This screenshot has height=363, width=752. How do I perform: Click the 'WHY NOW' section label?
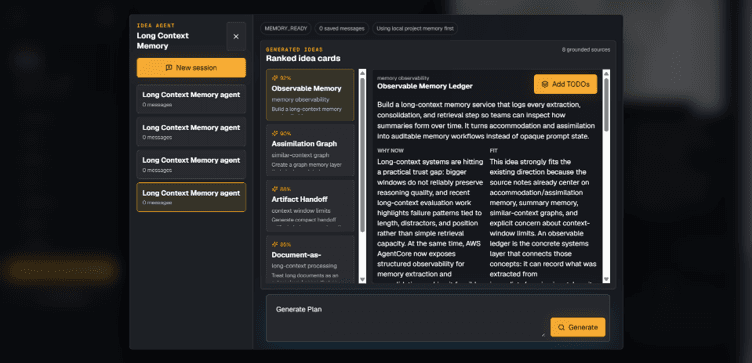pos(390,151)
